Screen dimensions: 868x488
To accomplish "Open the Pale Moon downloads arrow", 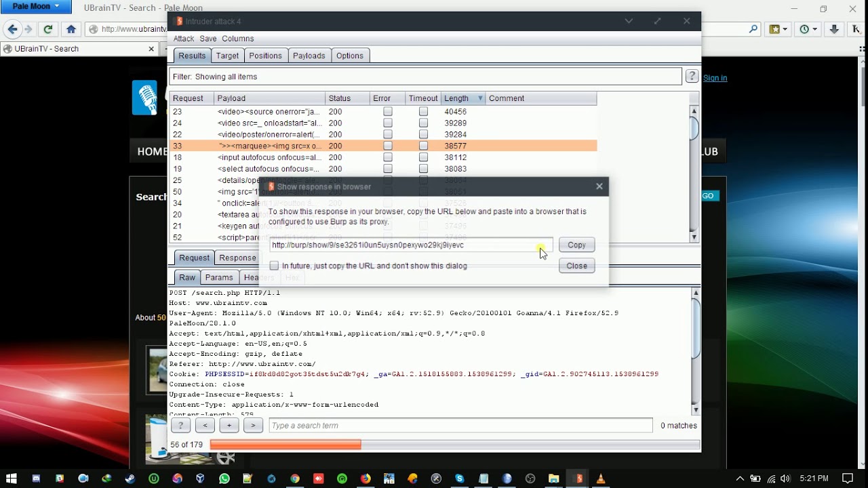I will (834, 29).
